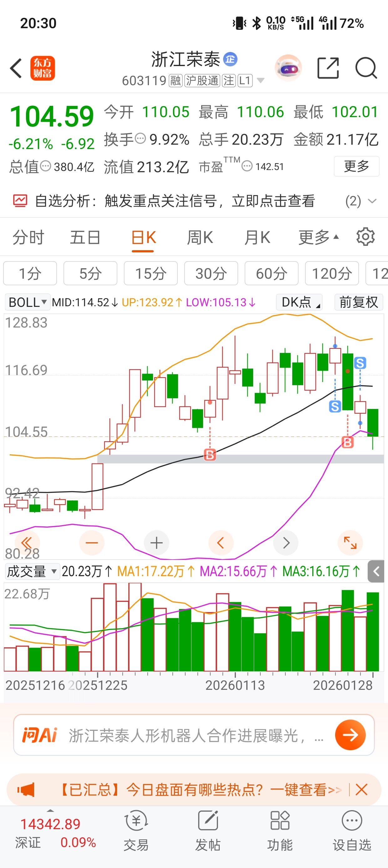Tap 更多 button in quote details
This screenshot has width=388, height=868.
tap(357, 166)
